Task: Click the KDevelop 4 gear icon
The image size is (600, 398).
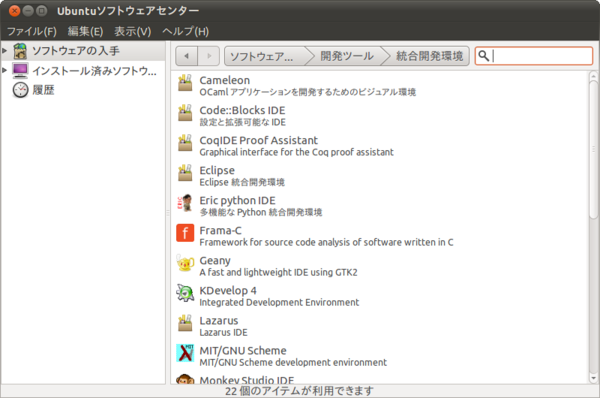Action: (185, 293)
